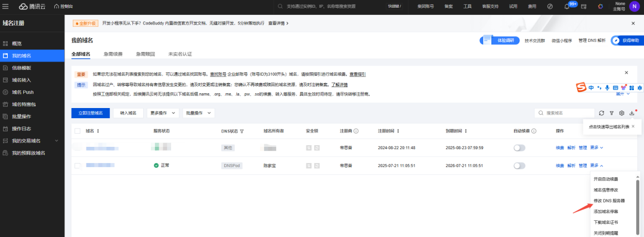The image size is (644, 237).
Task: Toggle auto-renew for domain expiring 2025-08-23
Action: pyautogui.click(x=519, y=147)
